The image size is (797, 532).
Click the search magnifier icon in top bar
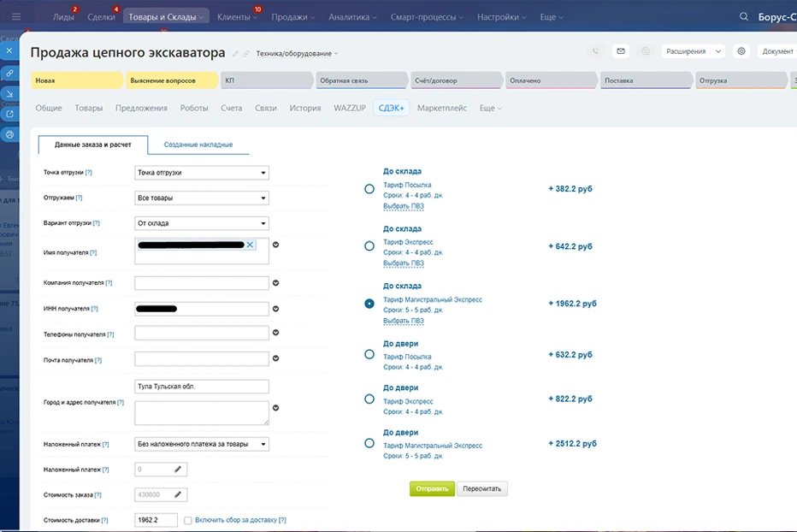[x=741, y=17]
